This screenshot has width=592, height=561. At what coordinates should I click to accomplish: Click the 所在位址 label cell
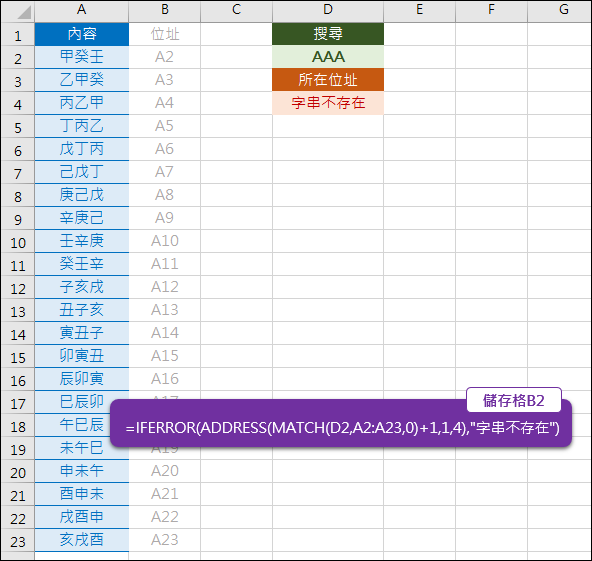coord(328,80)
